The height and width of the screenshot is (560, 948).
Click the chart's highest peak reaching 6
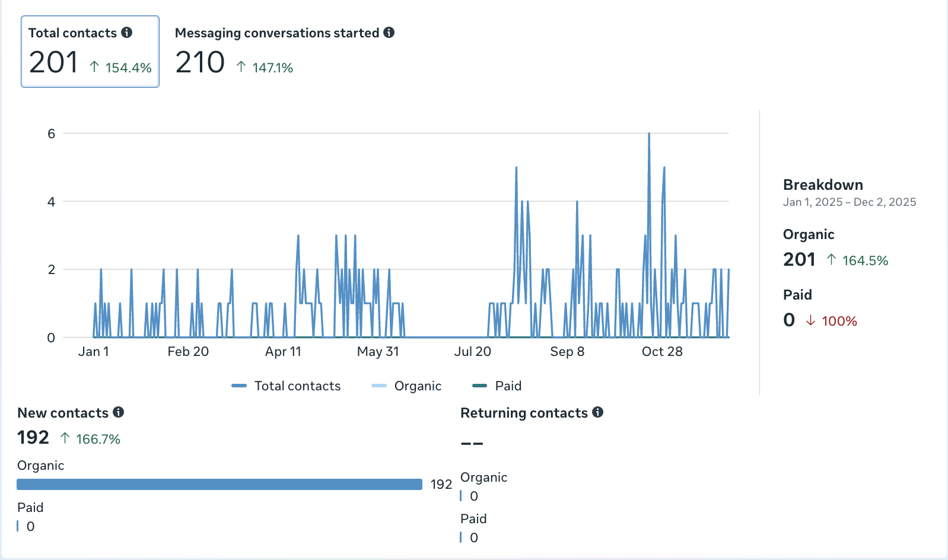click(x=649, y=135)
